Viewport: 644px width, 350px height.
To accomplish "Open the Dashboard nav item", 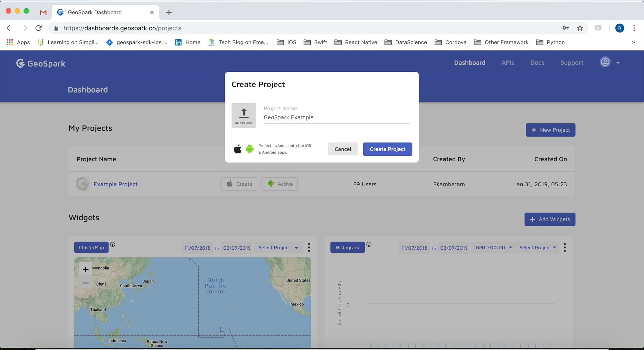I will 469,62.
